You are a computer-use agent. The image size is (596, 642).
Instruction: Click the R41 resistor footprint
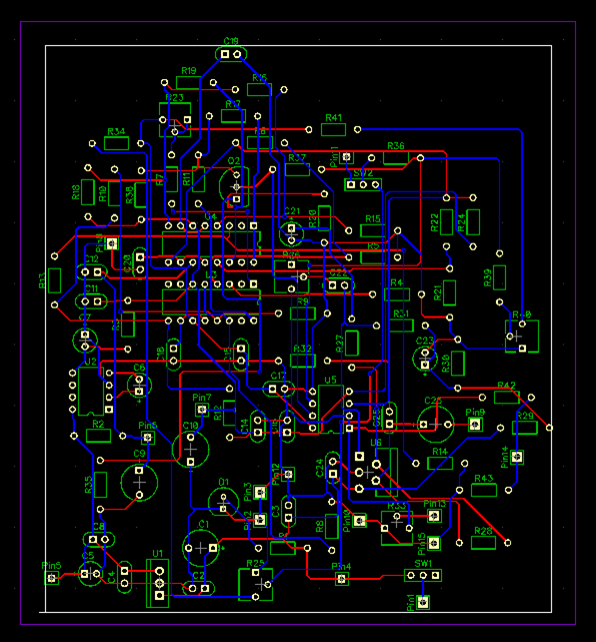333,130
